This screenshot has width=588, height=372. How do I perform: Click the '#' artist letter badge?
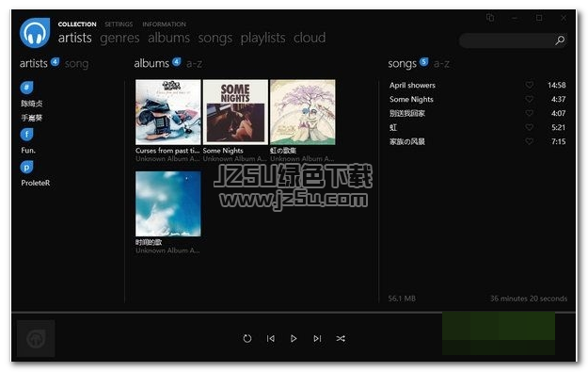(x=26, y=88)
